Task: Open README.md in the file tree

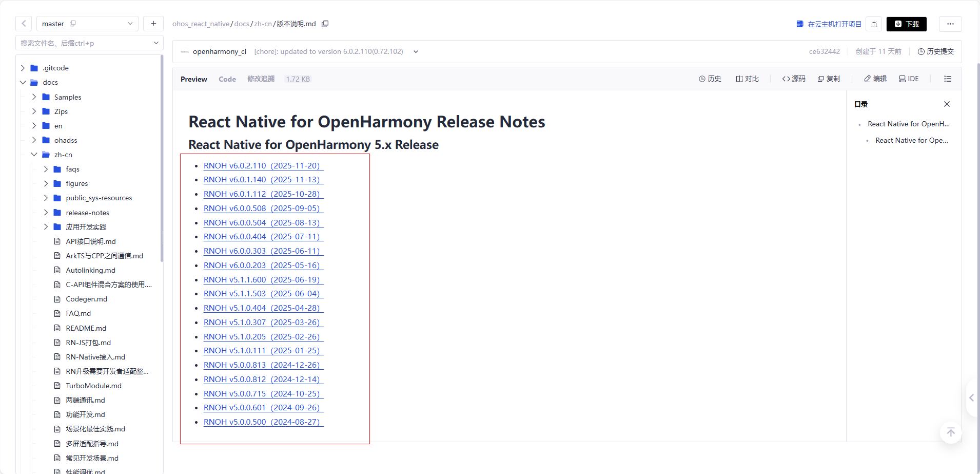Action: coord(86,328)
